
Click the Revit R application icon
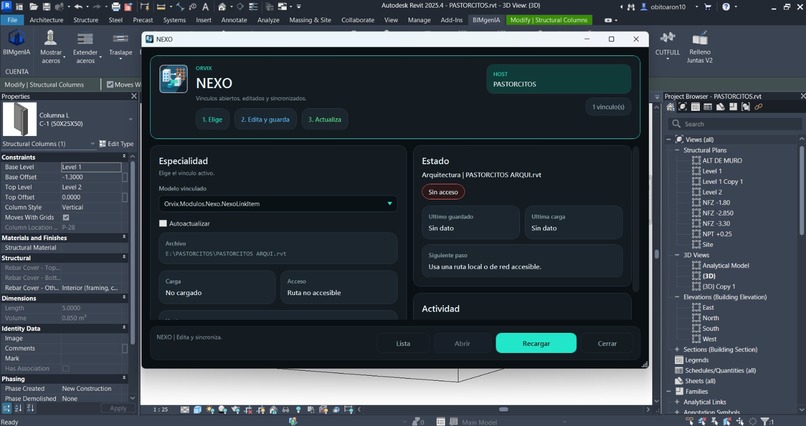pos(6,6)
